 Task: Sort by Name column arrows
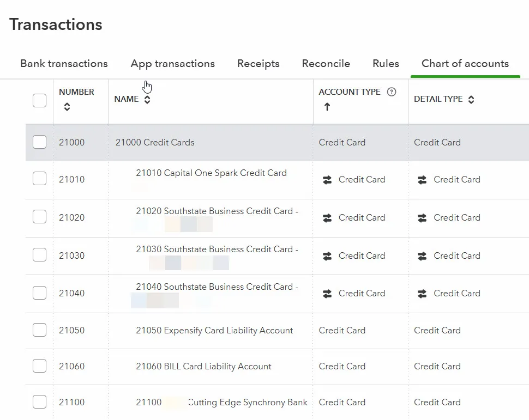point(147,100)
